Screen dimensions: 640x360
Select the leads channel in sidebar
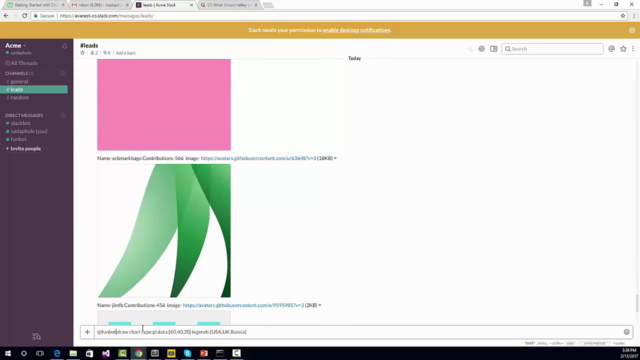click(34, 89)
